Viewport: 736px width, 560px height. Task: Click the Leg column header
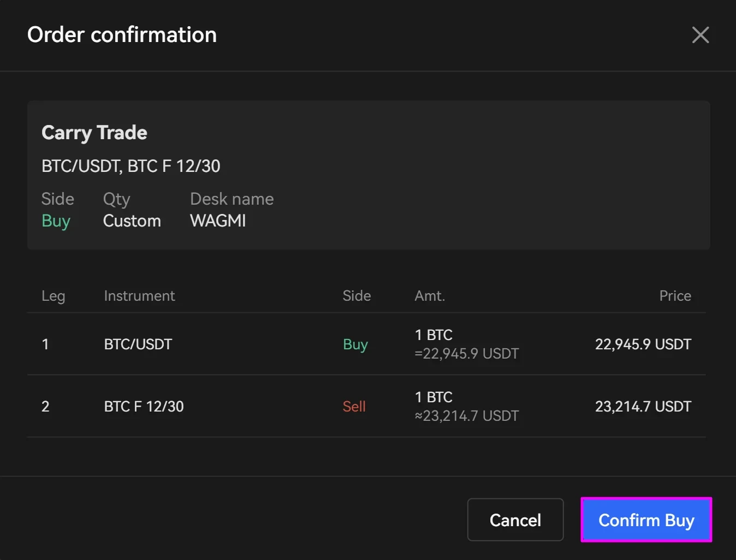click(x=54, y=296)
